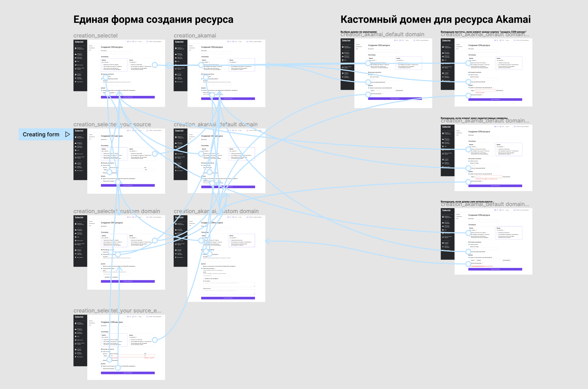The height and width of the screenshot is (389, 588).
Task: Click Облачное хранилище icon in недопустимые символы frame
Action: coord(443,143)
